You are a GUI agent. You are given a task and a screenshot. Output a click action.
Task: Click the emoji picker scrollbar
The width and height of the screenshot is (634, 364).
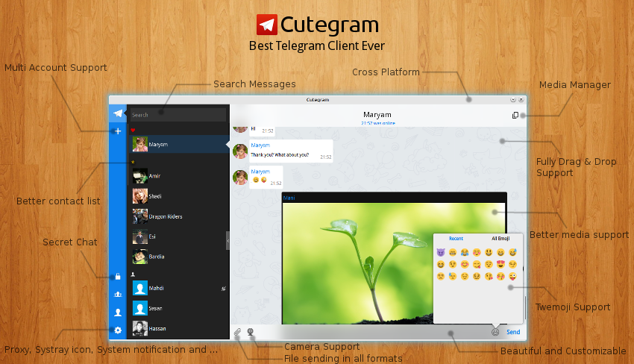coord(525,307)
